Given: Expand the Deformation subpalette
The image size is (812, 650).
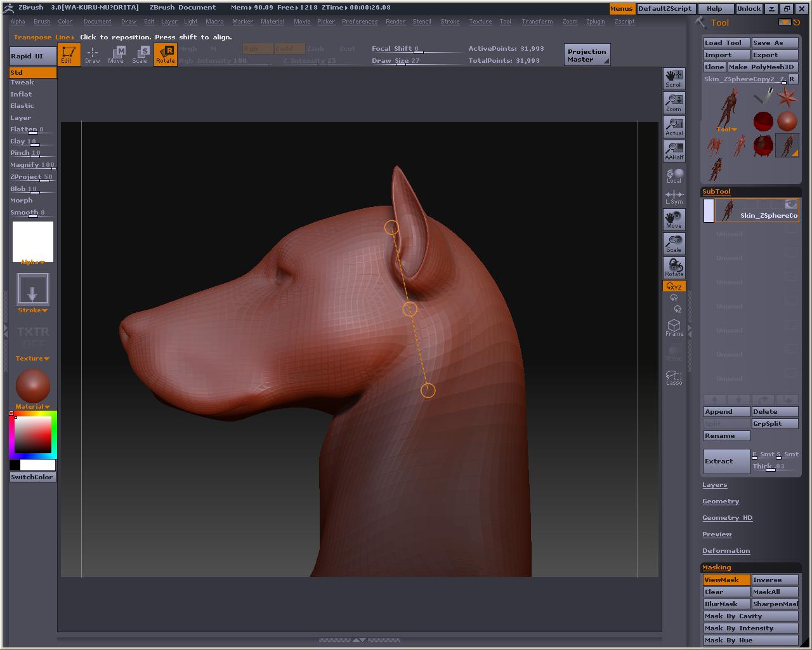Looking at the screenshot, I should (726, 551).
